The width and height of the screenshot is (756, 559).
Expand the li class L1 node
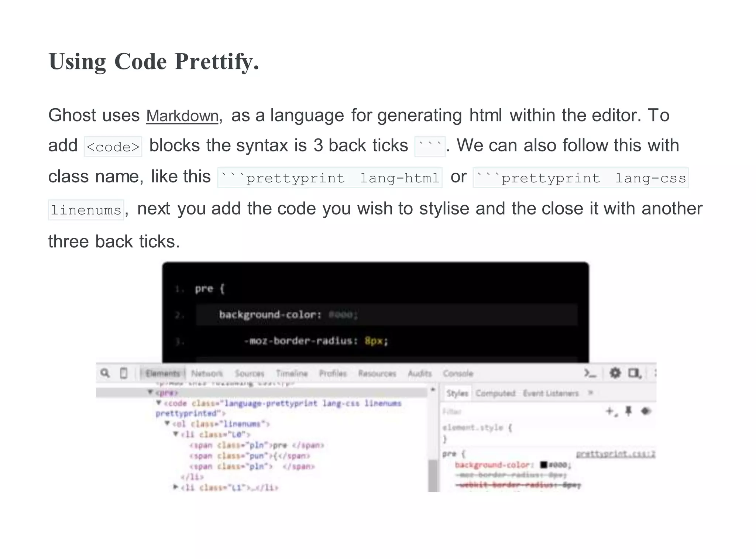[176, 487]
